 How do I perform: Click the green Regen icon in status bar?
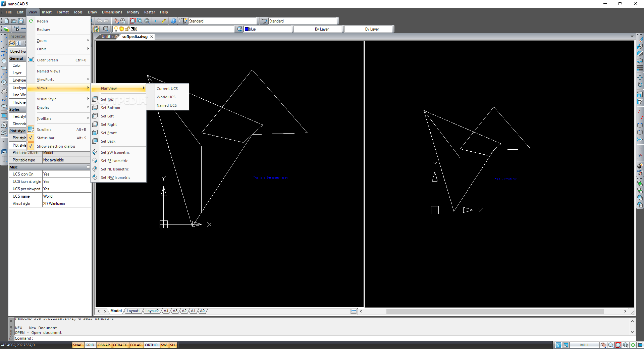coord(633,345)
